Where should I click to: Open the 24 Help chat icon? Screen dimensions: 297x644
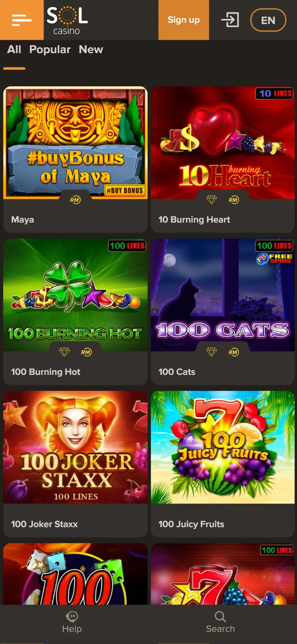72,616
